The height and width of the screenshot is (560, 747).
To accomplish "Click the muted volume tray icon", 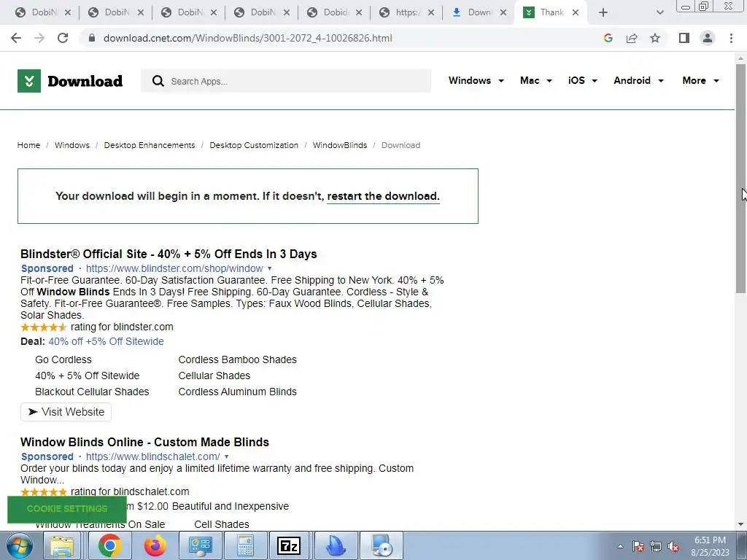I will (673, 547).
